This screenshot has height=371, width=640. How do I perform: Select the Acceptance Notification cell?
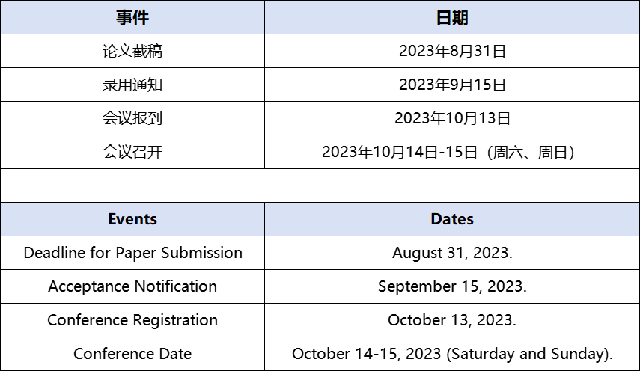pyautogui.click(x=132, y=287)
